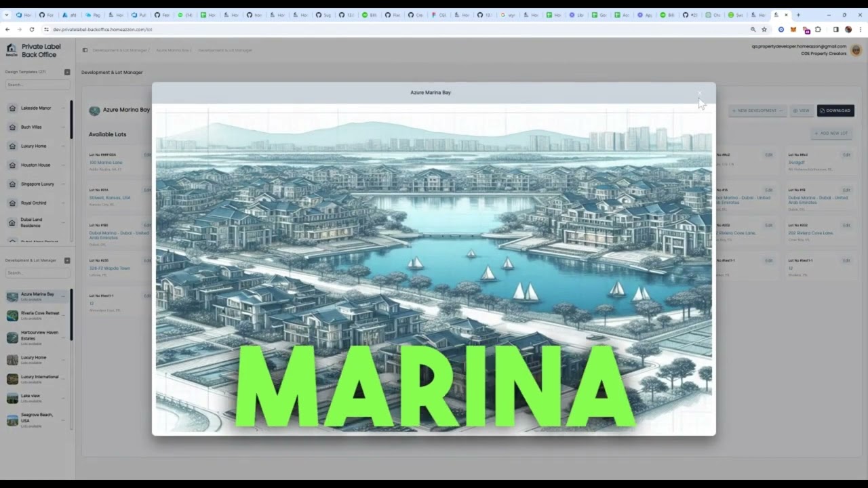Viewport: 868px width, 488px height.
Task: Bookmark page with star icon
Action: click(764, 29)
